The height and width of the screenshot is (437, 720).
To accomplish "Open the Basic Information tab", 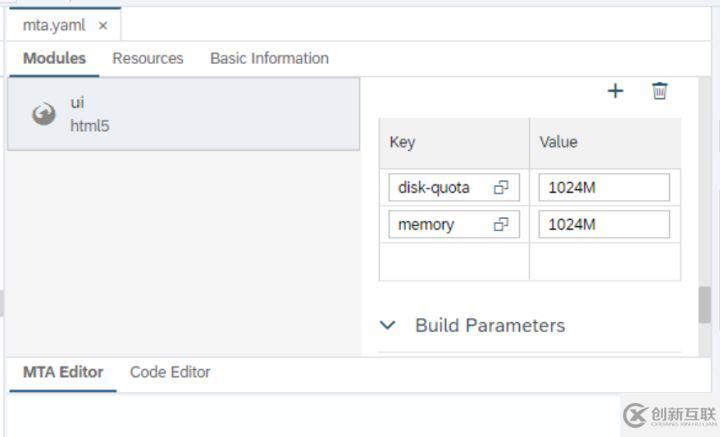I will click(269, 58).
